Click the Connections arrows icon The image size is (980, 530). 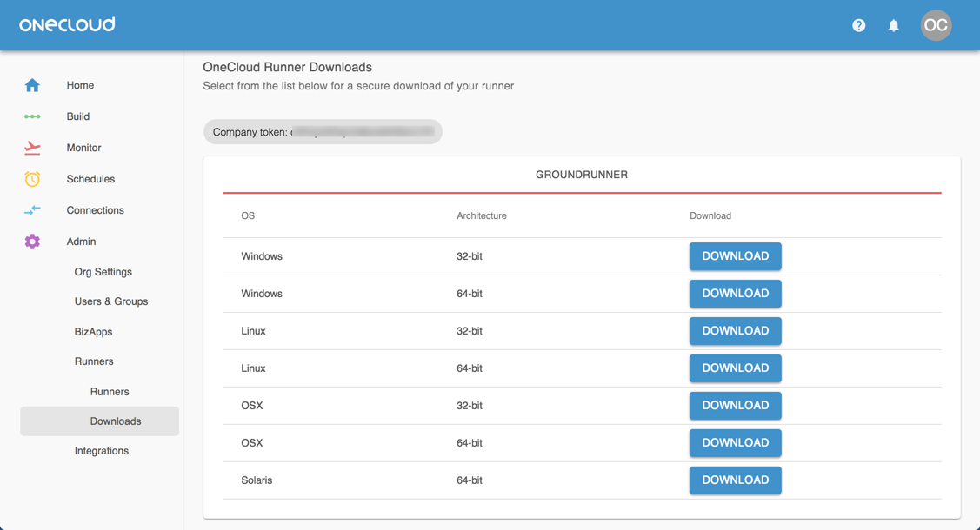click(32, 209)
